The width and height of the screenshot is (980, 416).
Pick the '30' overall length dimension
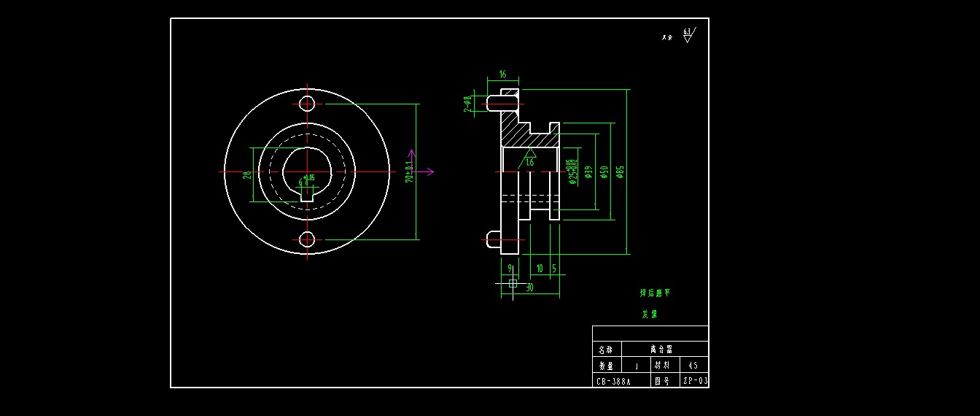[x=529, y=288]
